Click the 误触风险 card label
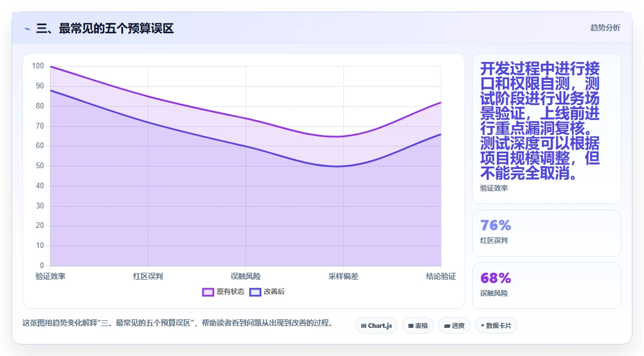The width and height of the screenshot is (644, 356). 494,293
